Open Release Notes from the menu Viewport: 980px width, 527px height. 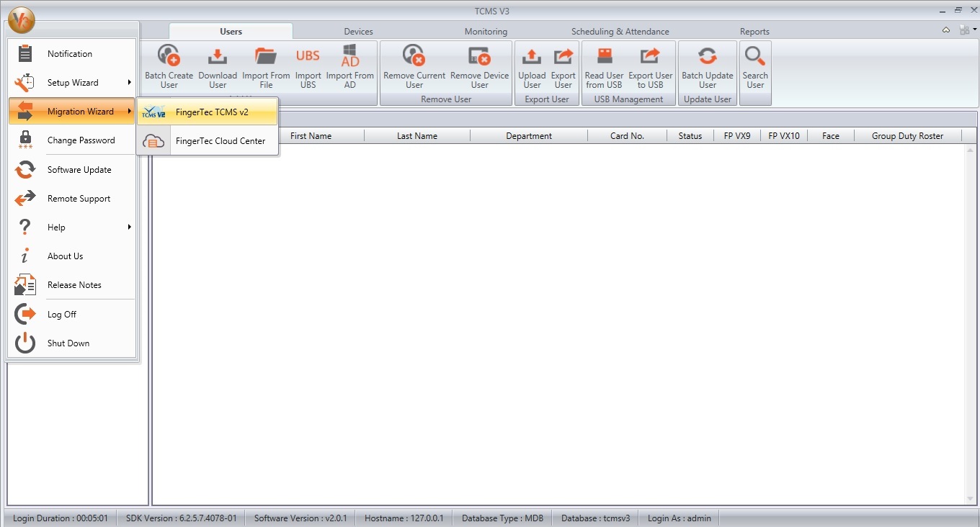tap(71, 285)
